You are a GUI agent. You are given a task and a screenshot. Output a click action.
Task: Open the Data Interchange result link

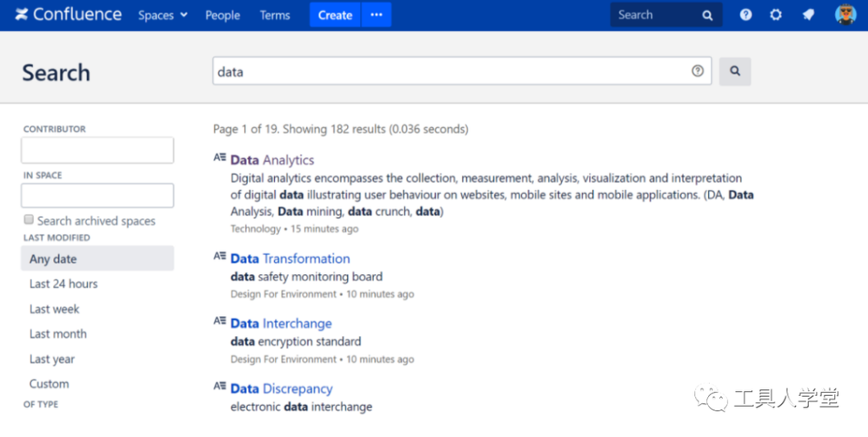click(x=281, y=324)
